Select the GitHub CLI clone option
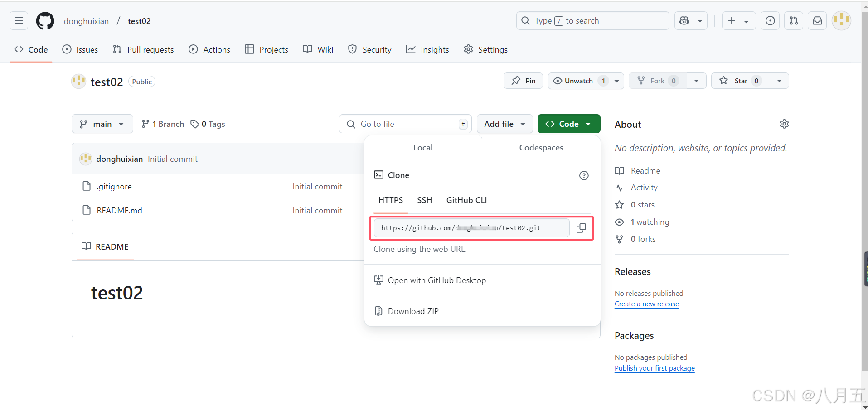Screen dimensions: 868x410 point(466,200)
